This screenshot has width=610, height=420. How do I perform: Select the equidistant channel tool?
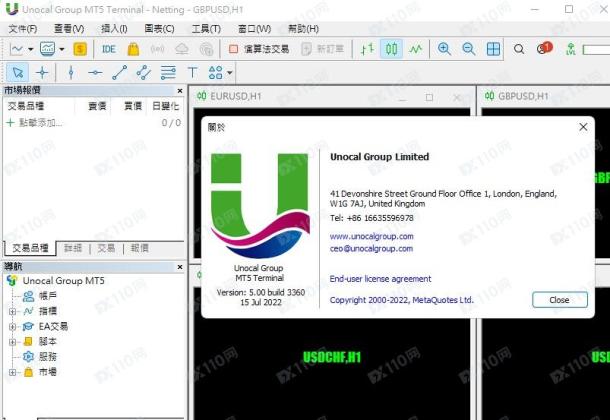(144, 72)
